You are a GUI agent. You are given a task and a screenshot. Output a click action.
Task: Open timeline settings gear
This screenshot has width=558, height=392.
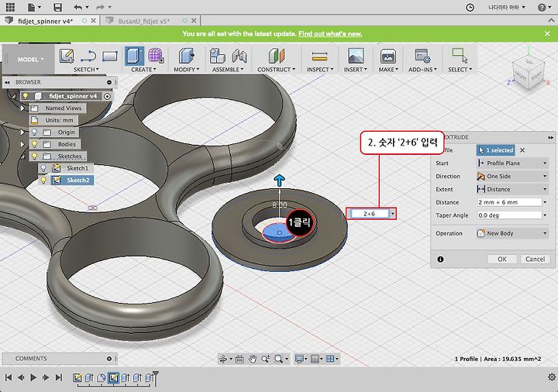coord(552,377)
